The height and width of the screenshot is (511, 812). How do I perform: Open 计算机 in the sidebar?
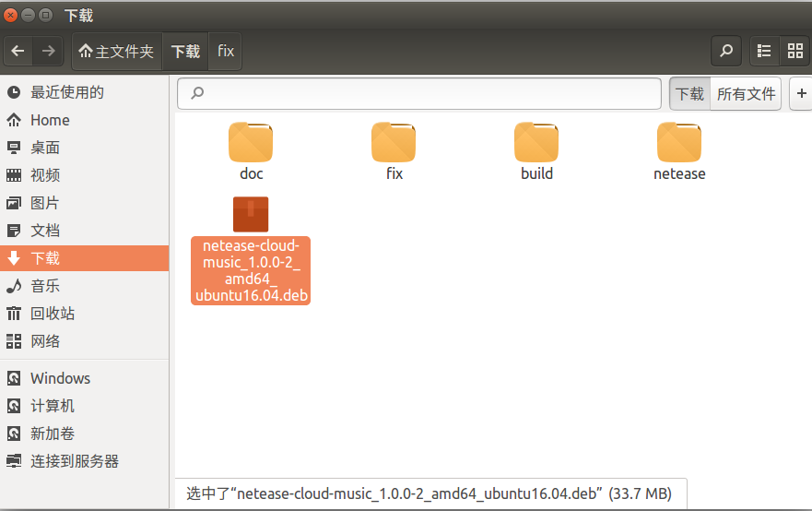tap(85, 406)
